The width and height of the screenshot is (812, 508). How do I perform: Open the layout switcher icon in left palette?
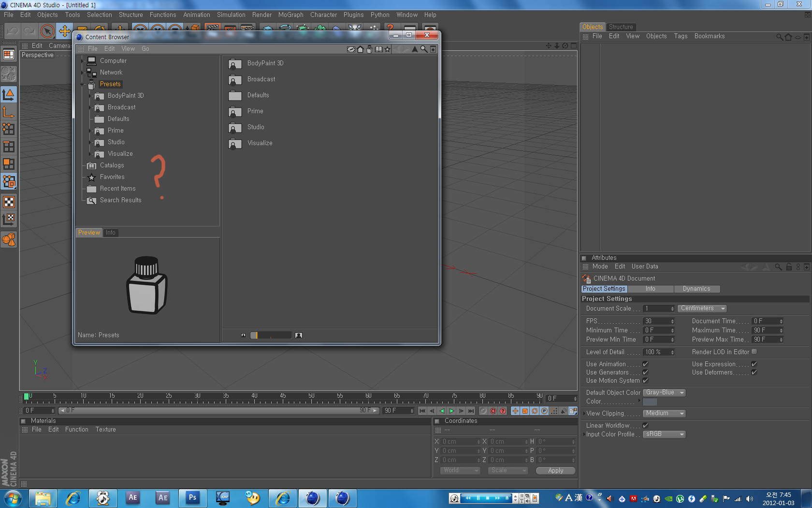9,54
